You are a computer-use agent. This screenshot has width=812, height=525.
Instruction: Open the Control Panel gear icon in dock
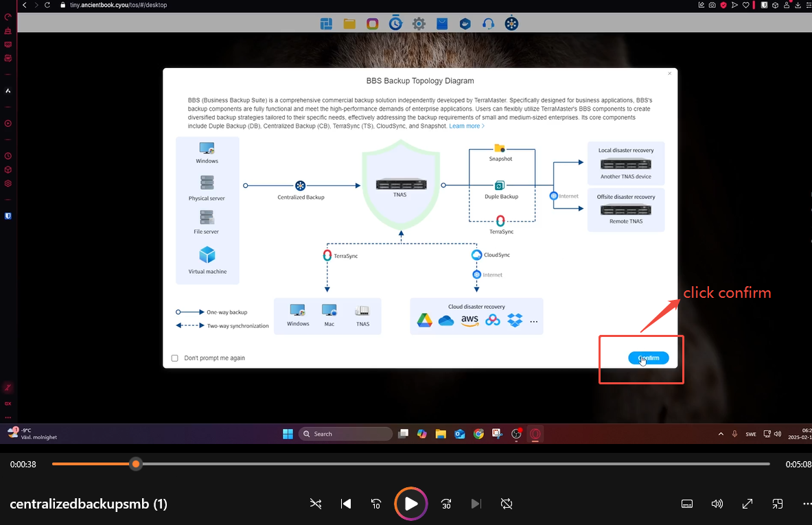click(419, 24)
